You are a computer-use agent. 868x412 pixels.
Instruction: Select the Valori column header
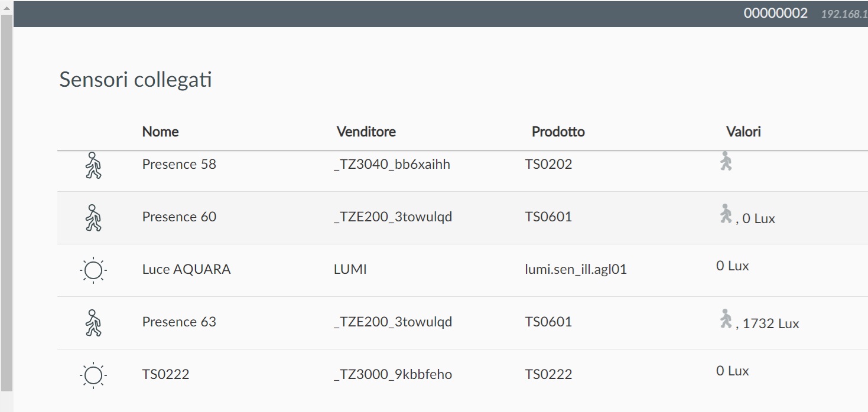[x=743, y=132]
